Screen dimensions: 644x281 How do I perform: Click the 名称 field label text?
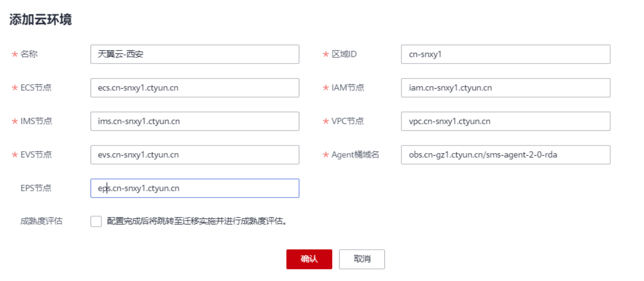click(x=29, y=54)
